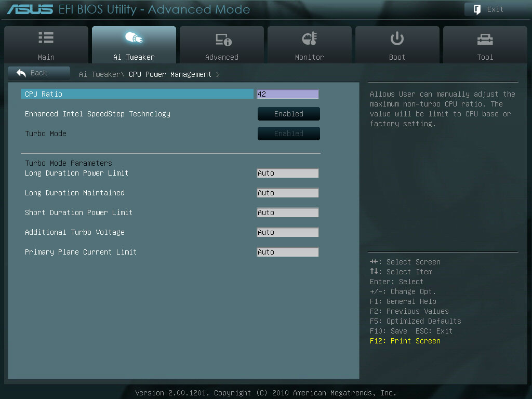Select the Short Duration Power Limit Auto field
The image size is (532, 399).
coord(288,212)
